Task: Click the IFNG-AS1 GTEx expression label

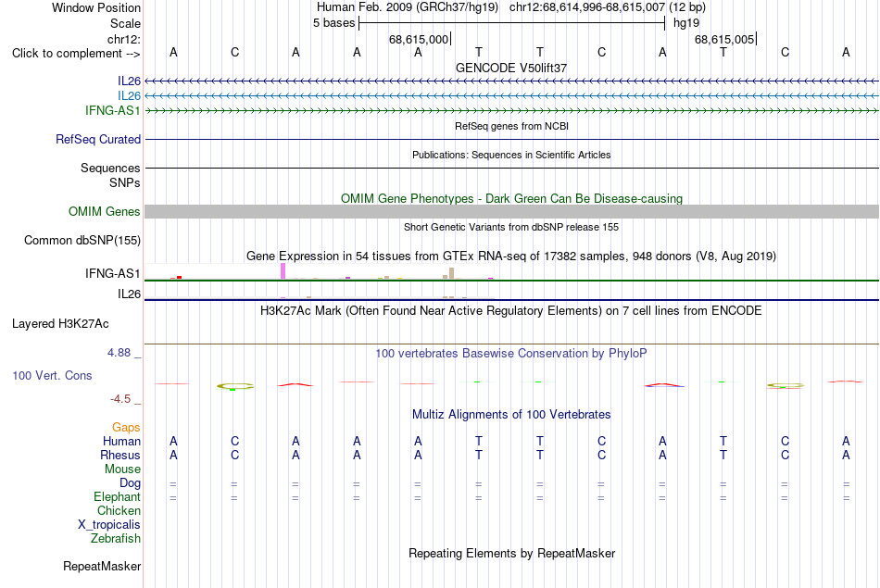Action: [x=113, y=273]
